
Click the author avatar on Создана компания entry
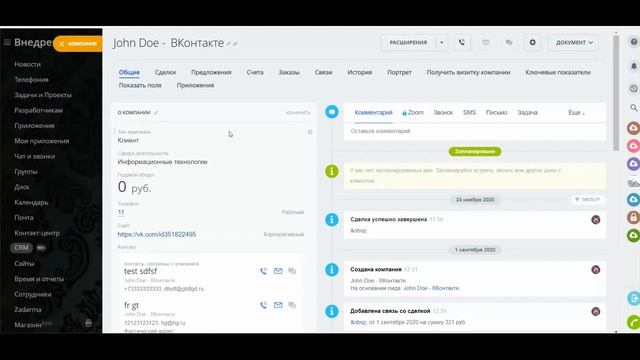(596, 269)
